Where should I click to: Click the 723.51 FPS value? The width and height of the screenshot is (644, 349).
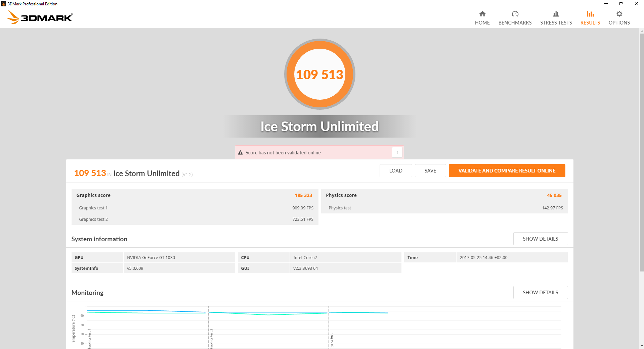pyautogui.click(x=303, y=219)
